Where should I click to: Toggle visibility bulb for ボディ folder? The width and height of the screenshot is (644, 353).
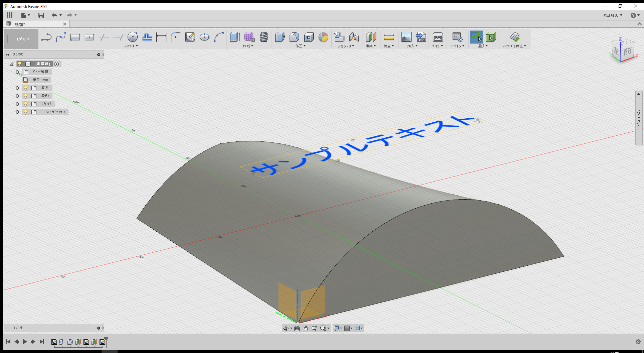[25, 96]
